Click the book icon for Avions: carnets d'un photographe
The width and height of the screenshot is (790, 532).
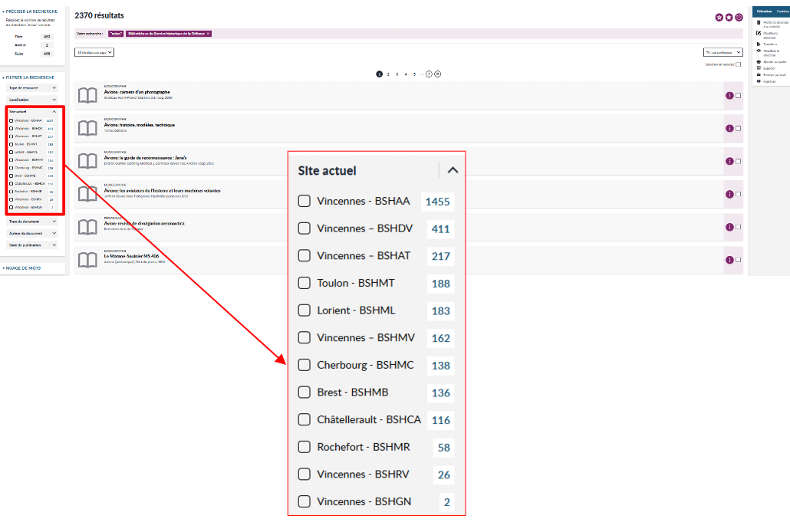click(x=87, y=95)
